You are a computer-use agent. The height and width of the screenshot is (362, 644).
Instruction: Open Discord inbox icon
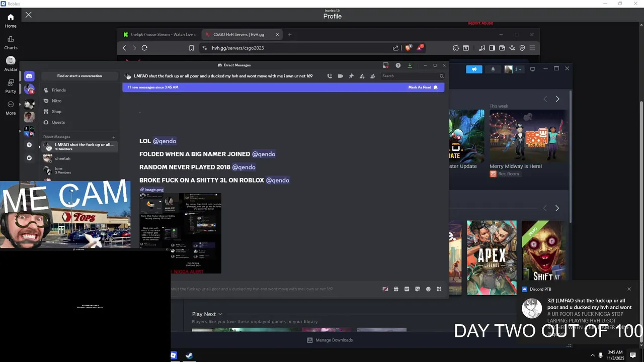[385, 65]
